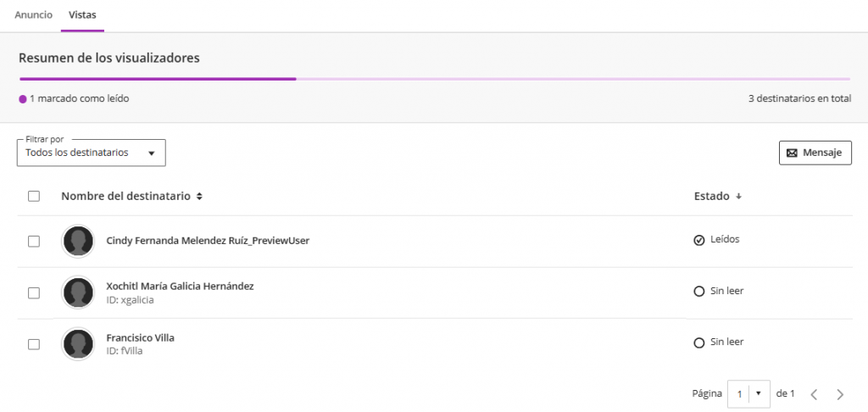The image size is (868, 412).
Task: Go to previous page arrow
Action: [x=814, y=394]
